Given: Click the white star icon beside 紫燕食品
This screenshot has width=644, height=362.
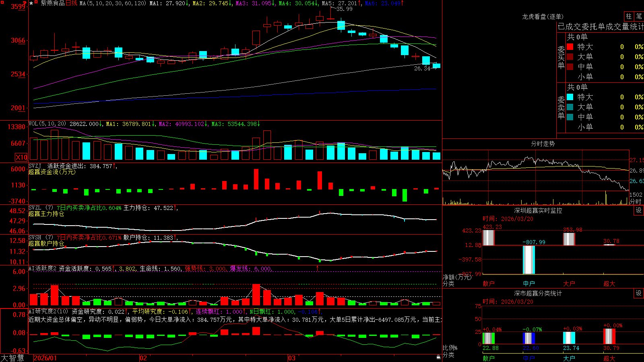Looking at the screenshot, I should point(31,3).
